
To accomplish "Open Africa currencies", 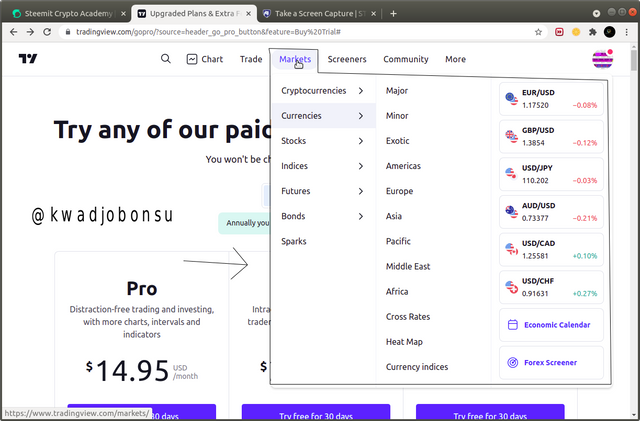I will [x=397, y=292].
